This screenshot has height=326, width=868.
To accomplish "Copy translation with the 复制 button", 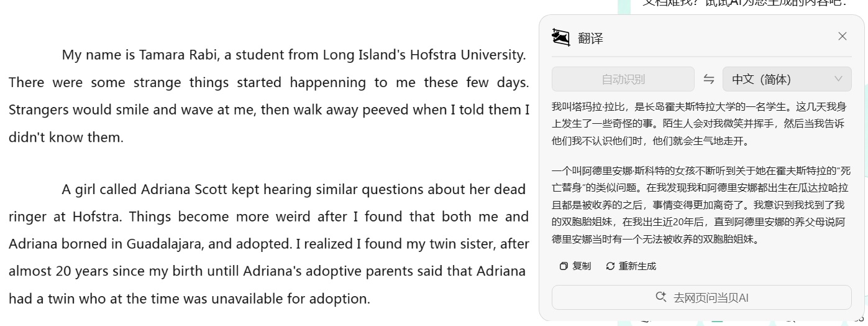I will click(575, 266).
